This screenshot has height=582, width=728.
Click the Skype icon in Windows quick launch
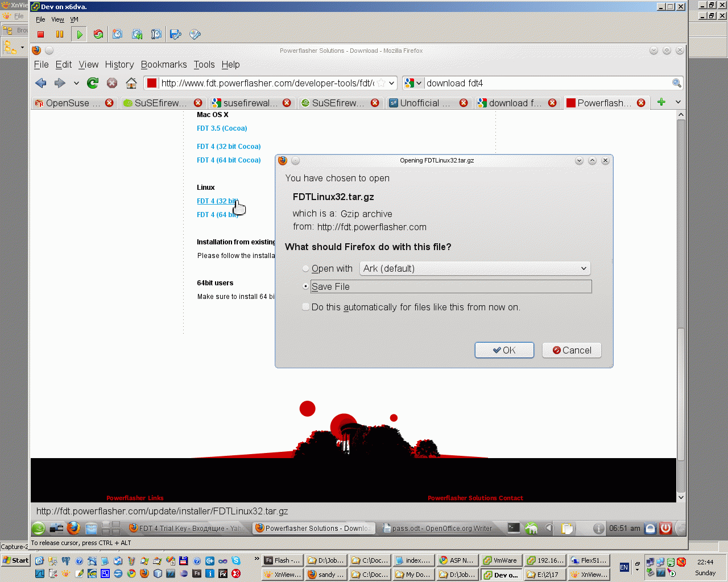click(236, 560)
